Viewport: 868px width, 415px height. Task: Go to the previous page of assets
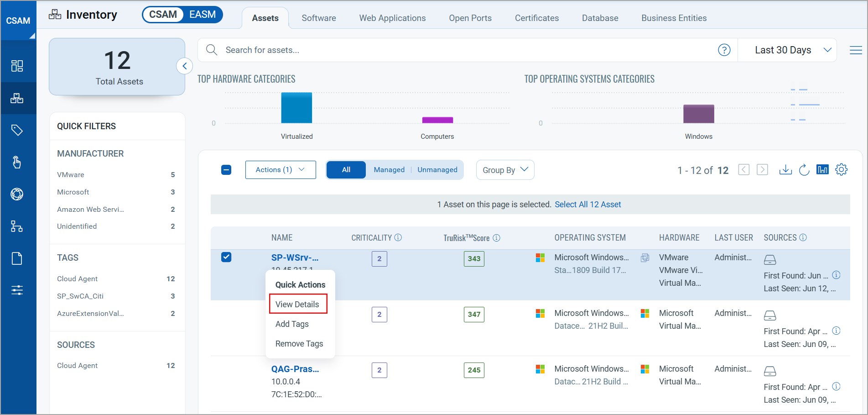(x=744, y=170)
